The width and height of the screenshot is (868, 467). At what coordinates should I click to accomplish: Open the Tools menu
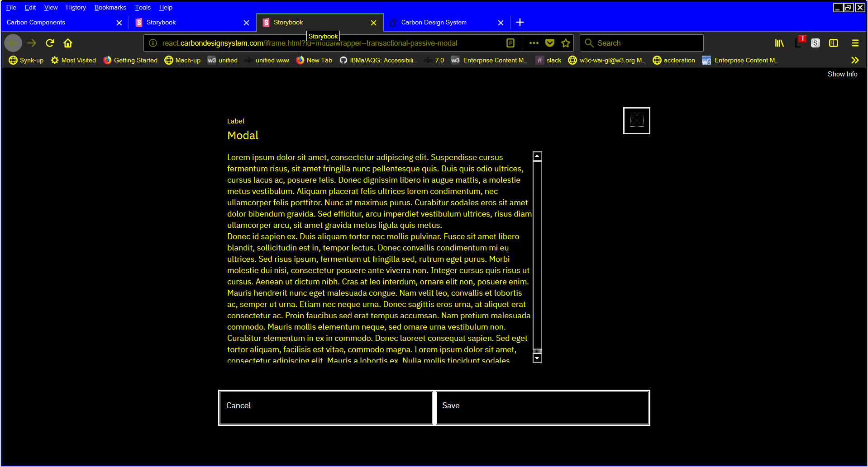coord(143,7)
